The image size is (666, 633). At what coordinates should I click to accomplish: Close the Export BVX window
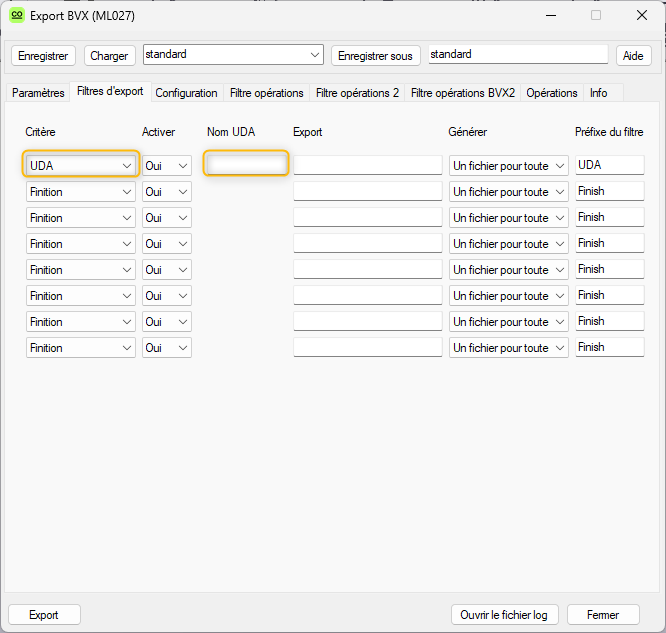pos(642,15)
